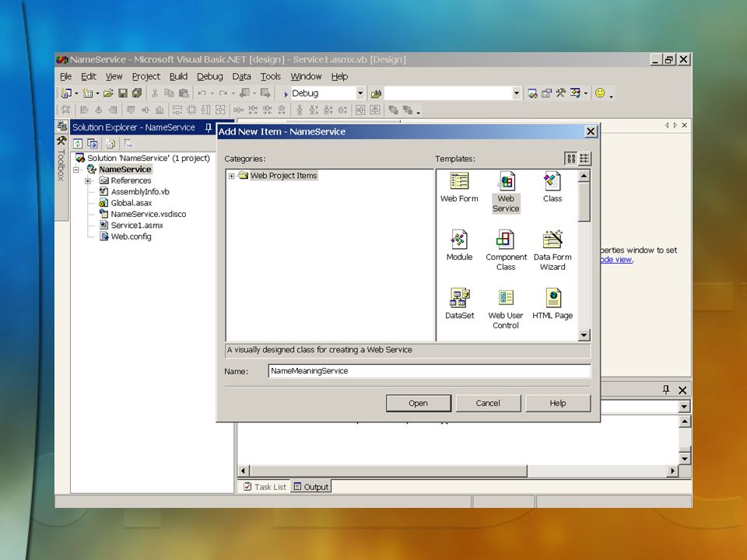
Task: Click the Open File toolbar icon
Action: pyautogui.click(x=108, y=93)
